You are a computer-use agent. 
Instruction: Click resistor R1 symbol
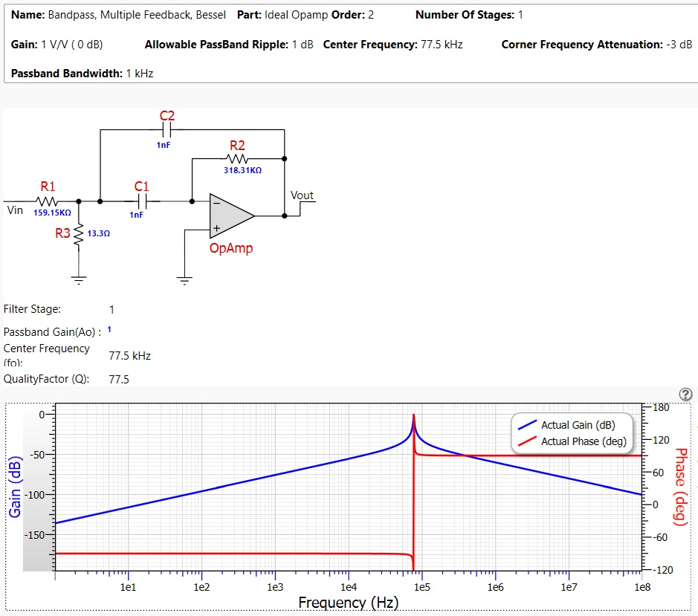point(47,201)
